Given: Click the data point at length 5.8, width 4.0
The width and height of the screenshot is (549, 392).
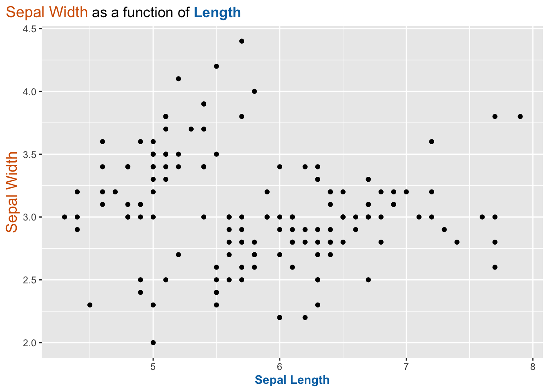Looking at the screenshot, I should (254, 91).
